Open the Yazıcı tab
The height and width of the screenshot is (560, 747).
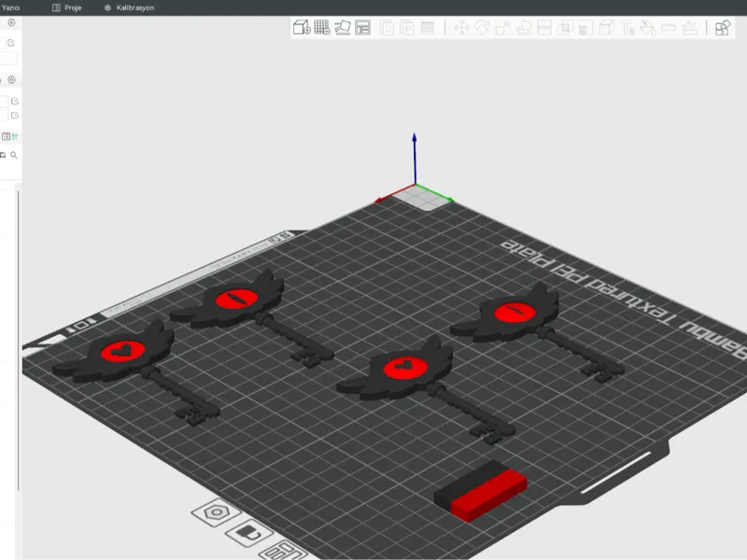pyautogui.click(x=10, y=7)
